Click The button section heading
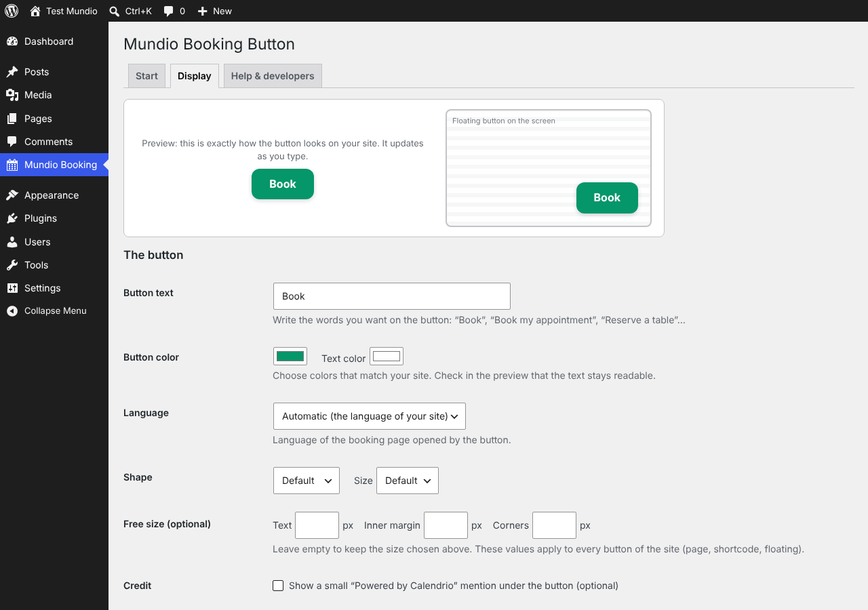This screenshot has width=868, height=610. tap(153, 255)
